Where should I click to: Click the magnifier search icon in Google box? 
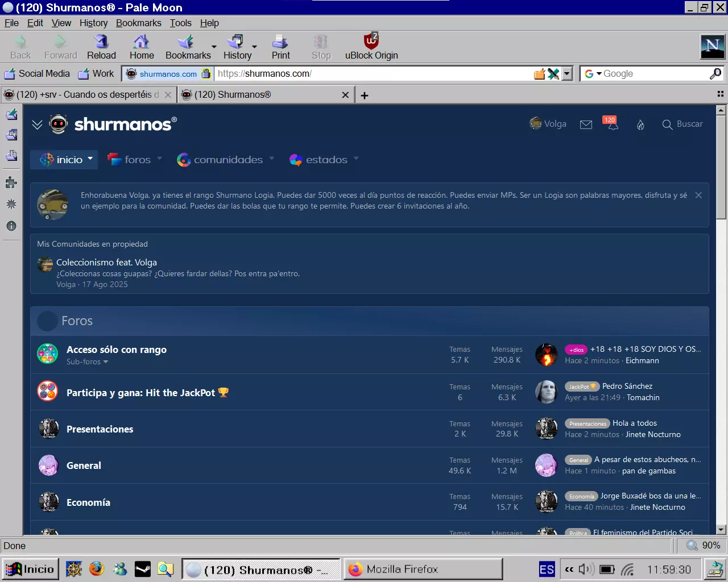click(x=715, y=73)
